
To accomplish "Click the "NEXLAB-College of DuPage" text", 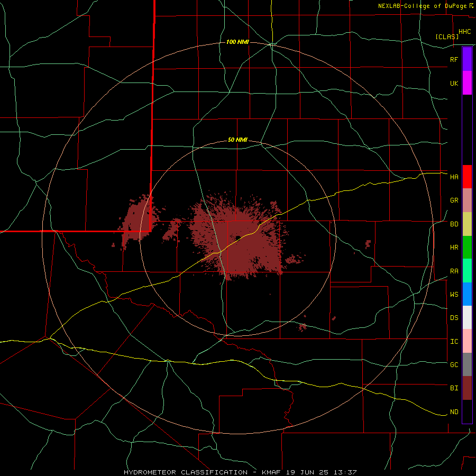I will click(422, 6).
